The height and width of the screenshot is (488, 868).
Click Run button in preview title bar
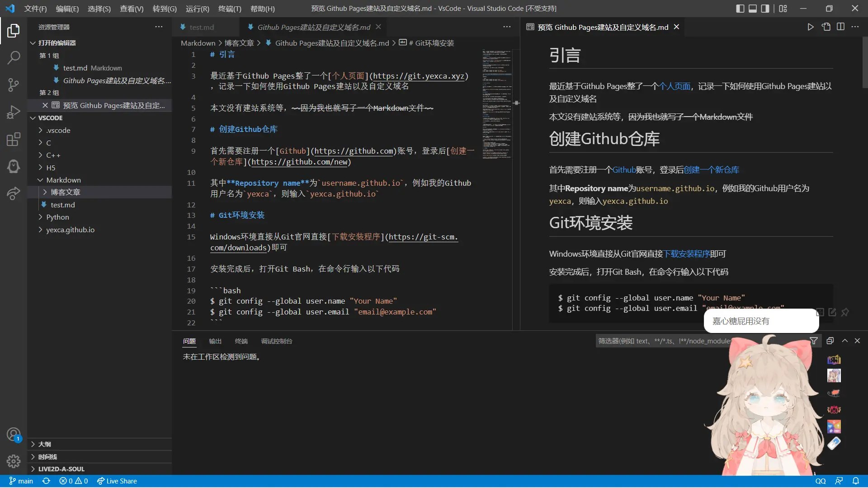coord(811,27)
